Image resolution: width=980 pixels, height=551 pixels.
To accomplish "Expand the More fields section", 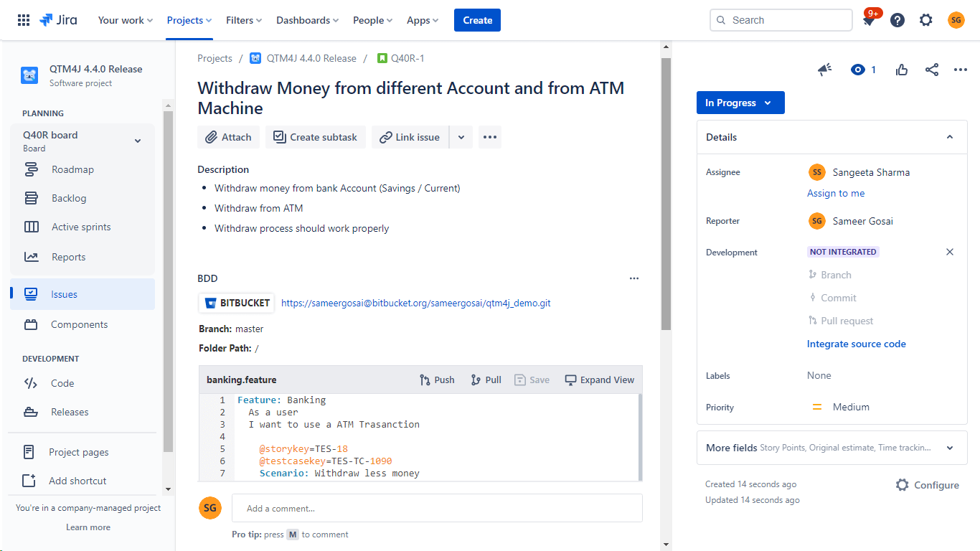I will point(831,448).
